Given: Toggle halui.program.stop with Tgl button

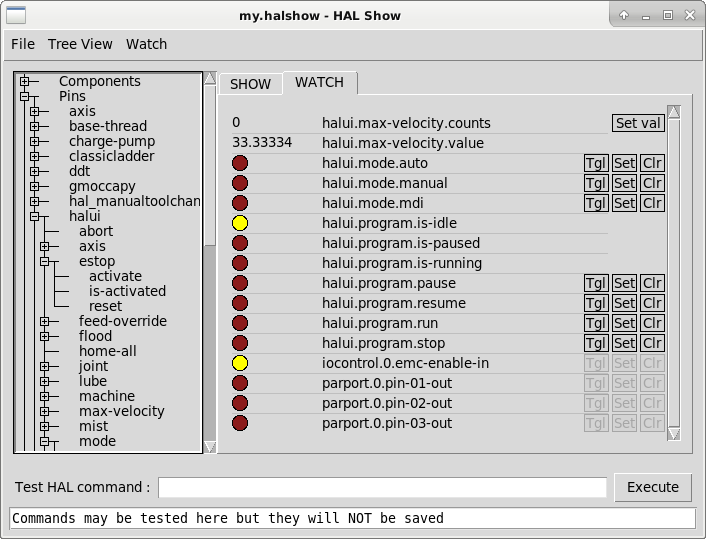Looking at the screenshot, I should point(596,343).
